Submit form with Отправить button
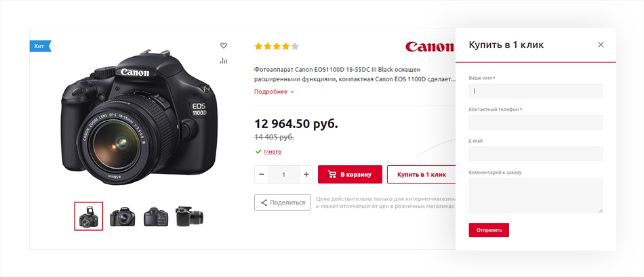The width and height of the screenshot is (644, 277). (489, 230)
